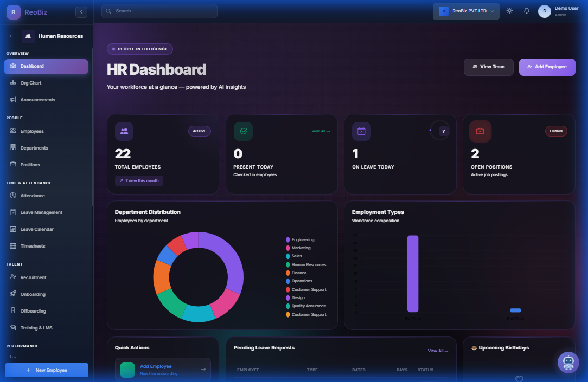The height and width of the screenshot is (382, 588).
Task: Select the Full Time bar in Employment Types
Action: [413, 274]
